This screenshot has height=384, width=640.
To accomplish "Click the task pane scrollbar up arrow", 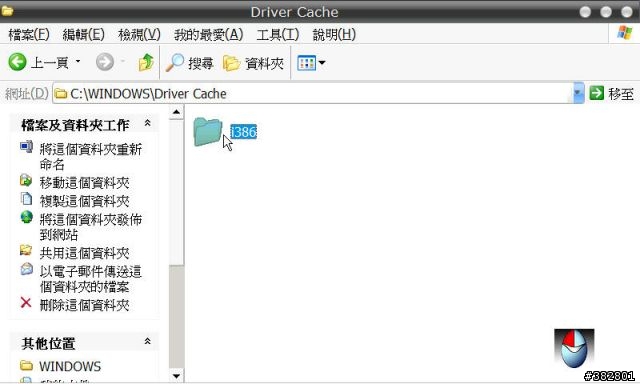I will pos(176,112).
